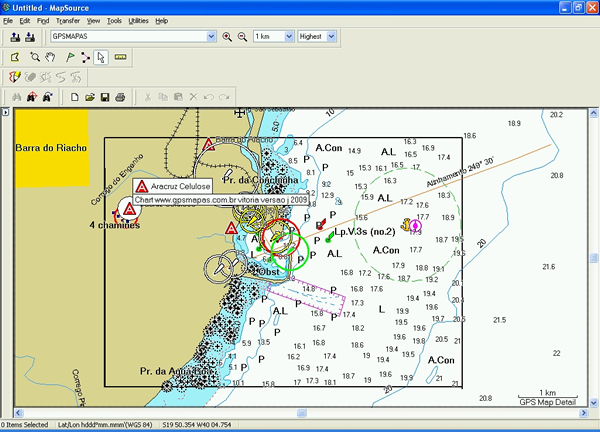Expand the left side panel arrow
The width and height of the screenshot is (600, 432).
4,113
